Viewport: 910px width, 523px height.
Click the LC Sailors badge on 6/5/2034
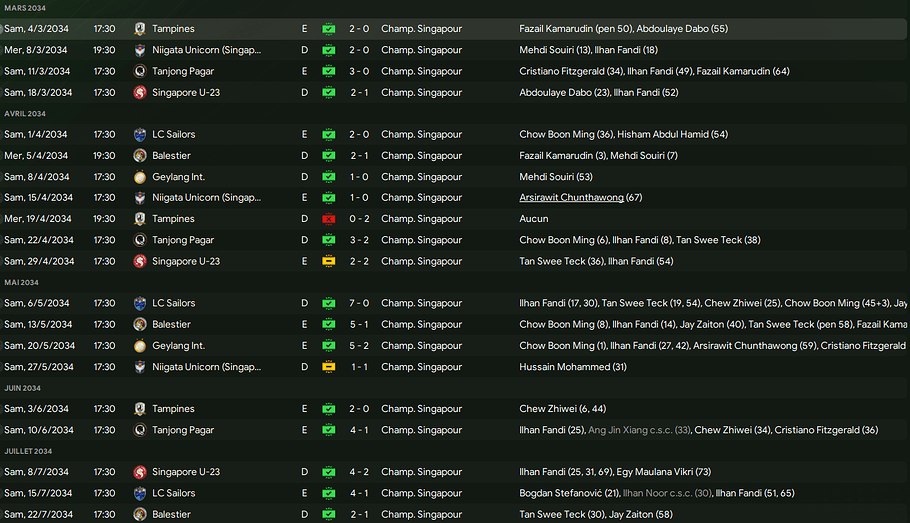tap(140, 303)
